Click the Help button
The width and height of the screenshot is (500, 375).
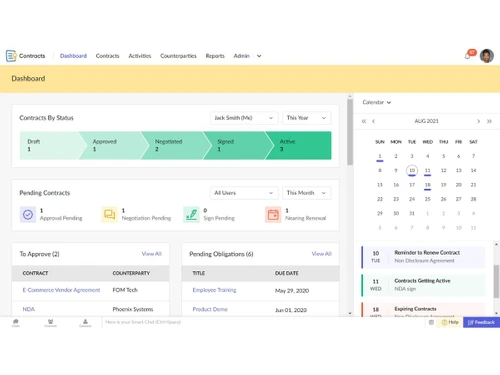[450, 322]
